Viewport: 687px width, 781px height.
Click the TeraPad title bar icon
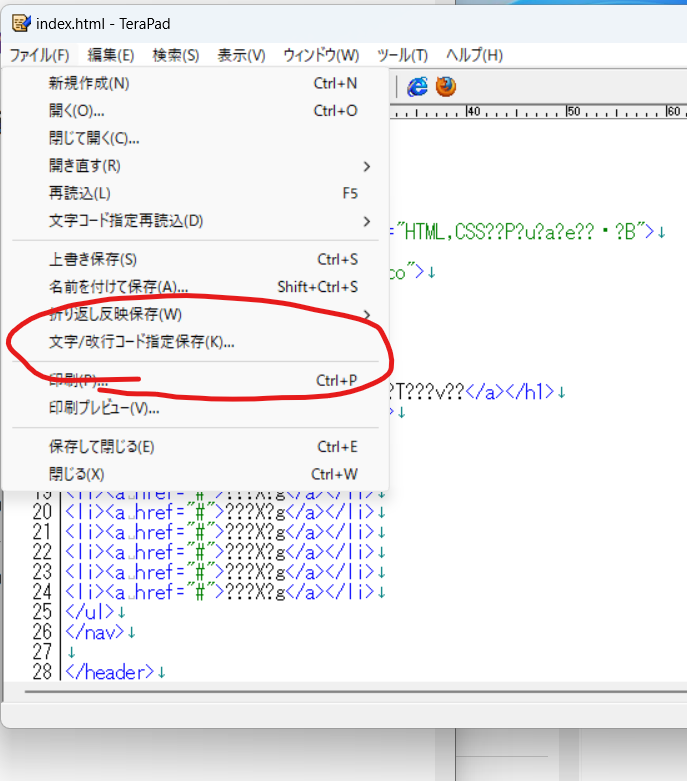coord(21,23)
